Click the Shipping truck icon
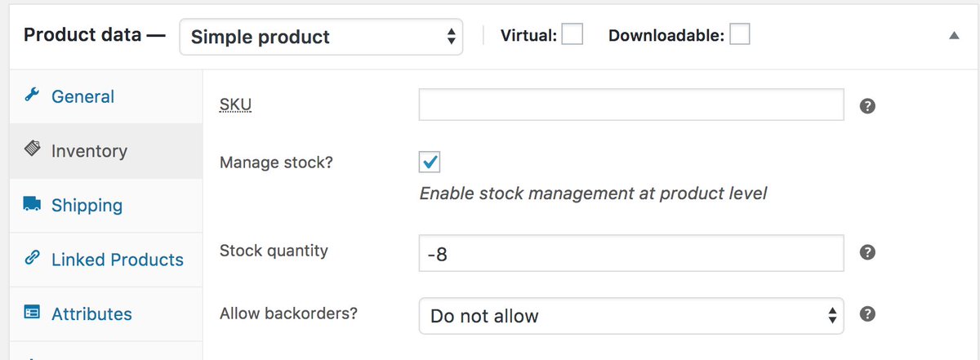This screenshot has width=980, height=360. pyautogui.click(x=33, y=204)
